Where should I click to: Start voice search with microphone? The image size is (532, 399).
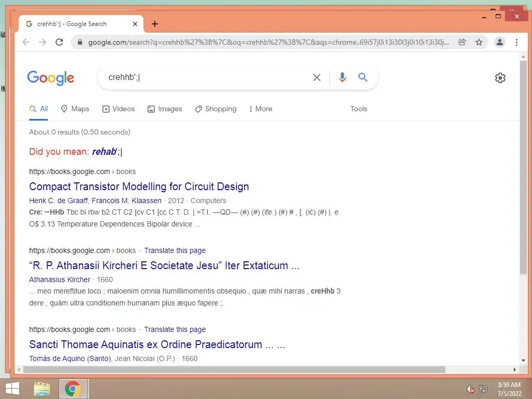click(x=342, y=77)
